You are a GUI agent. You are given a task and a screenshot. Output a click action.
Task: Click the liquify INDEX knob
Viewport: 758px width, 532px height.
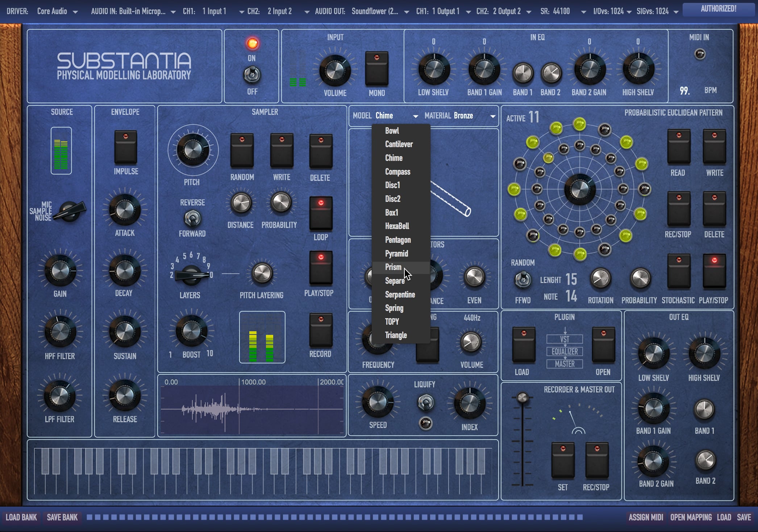470,403
